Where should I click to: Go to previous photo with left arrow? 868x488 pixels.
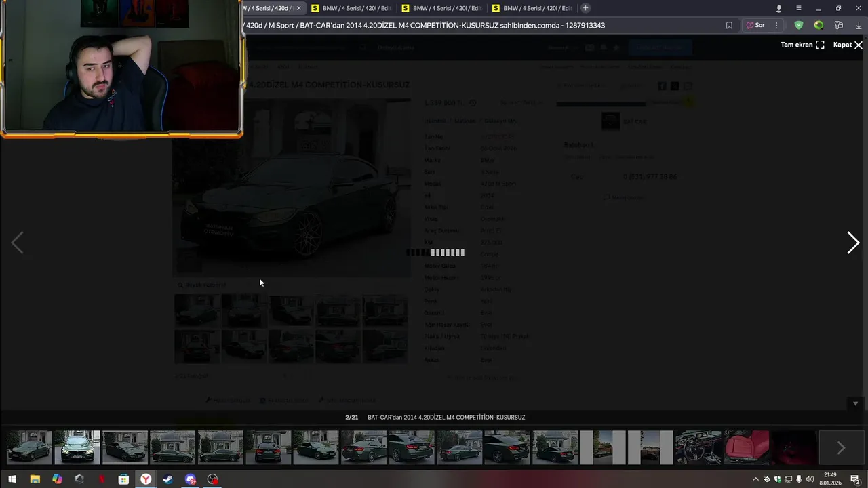(17, 243)
